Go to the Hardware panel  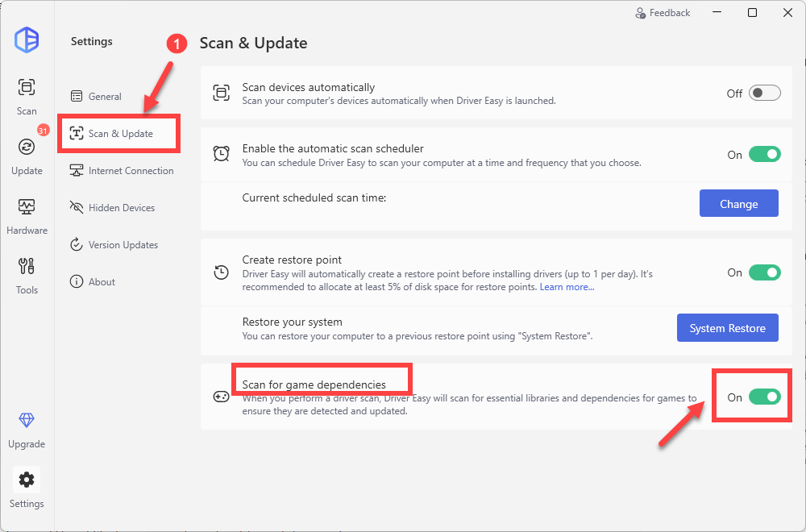coord(27,215)
